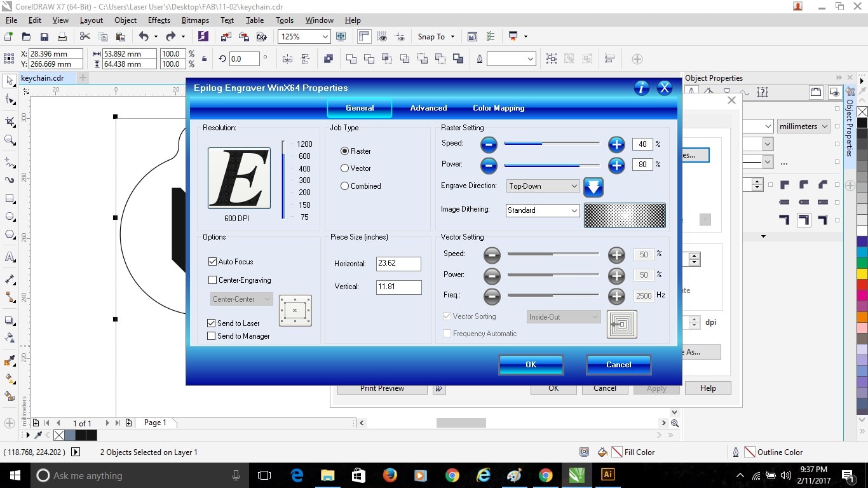The width and height of the screenshot is (868, 488).
Task: Open the millimeters units dropdown
Action: (804, 126)
